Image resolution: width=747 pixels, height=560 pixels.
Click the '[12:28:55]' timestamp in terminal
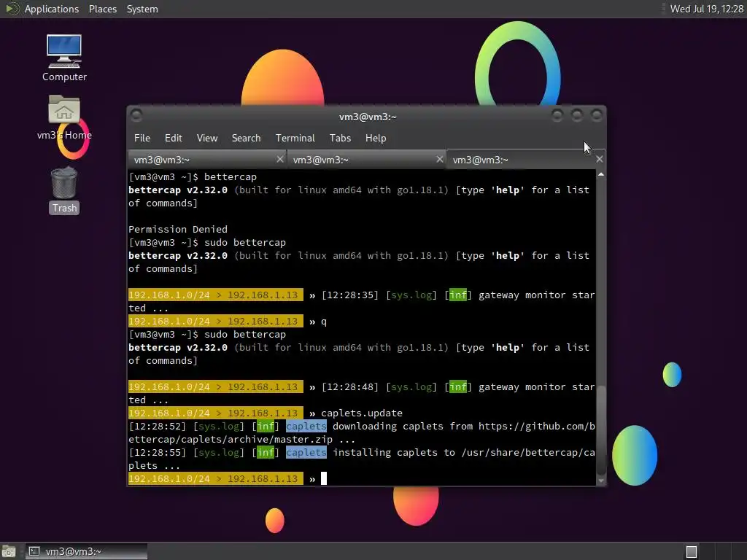click(158, 452)
